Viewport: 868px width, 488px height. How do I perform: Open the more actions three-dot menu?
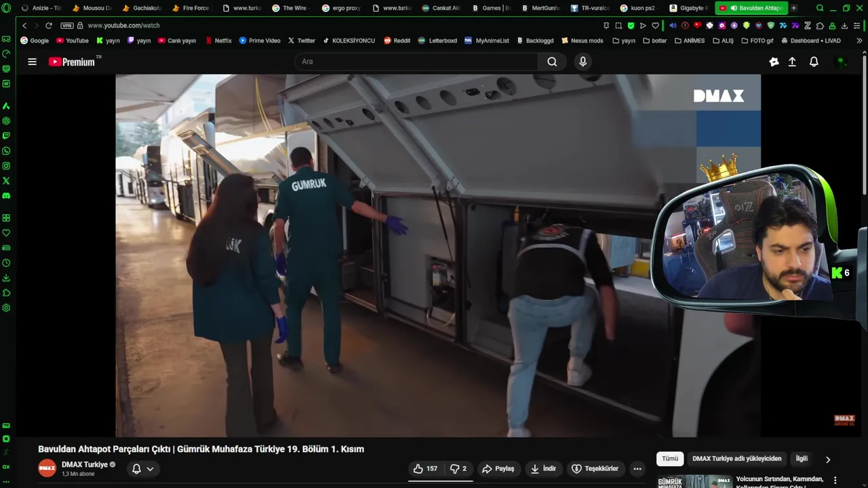637,468
